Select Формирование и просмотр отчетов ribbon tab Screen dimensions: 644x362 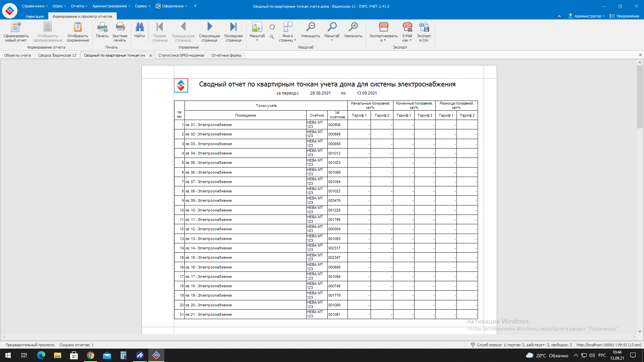point(82,16)
